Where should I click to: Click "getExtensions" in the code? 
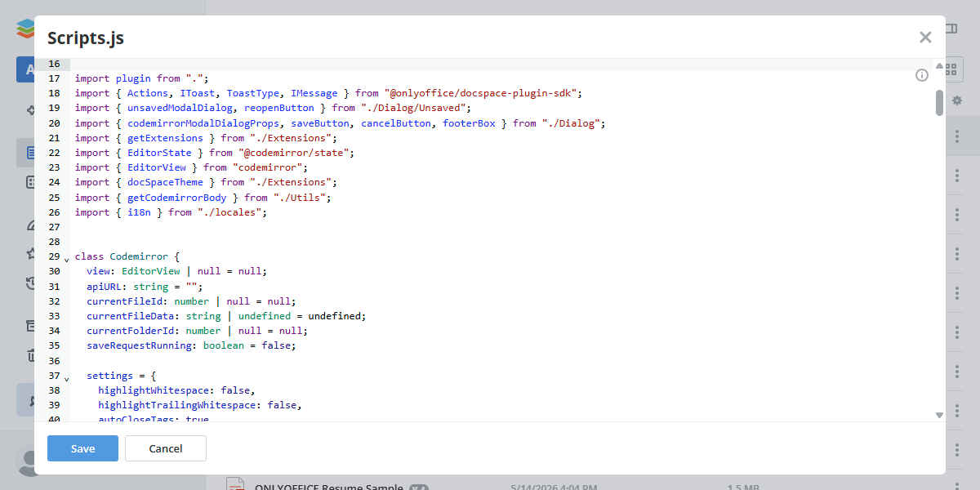coord(166,138)
